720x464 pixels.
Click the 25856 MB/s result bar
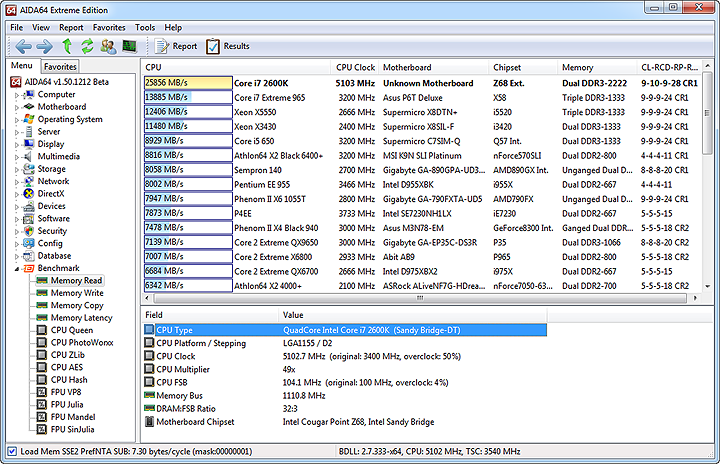pyautogui.click(x=188, y=83)
